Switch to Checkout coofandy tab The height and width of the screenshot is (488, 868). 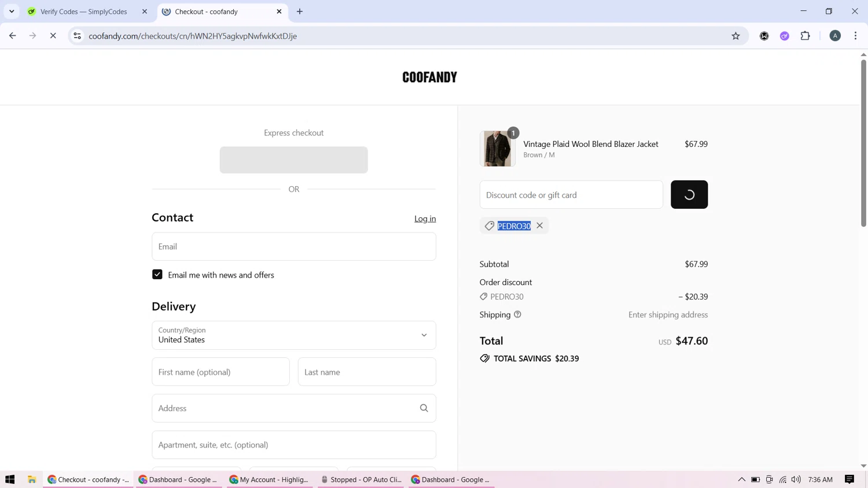[223, 12]
